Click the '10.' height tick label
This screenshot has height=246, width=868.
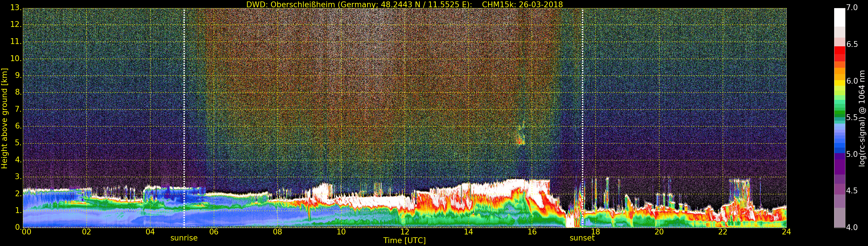point(16,58)
